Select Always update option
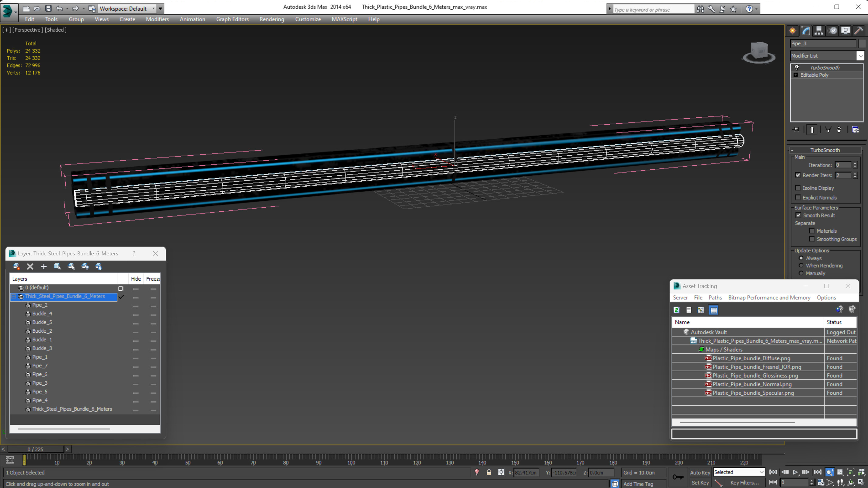868x488 pixels. point(801,258)
